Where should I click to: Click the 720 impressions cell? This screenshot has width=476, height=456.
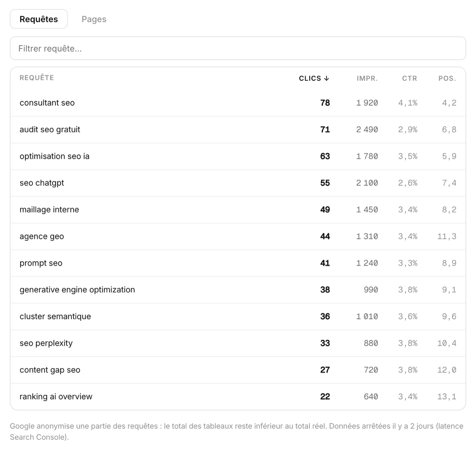pos(371,370)
